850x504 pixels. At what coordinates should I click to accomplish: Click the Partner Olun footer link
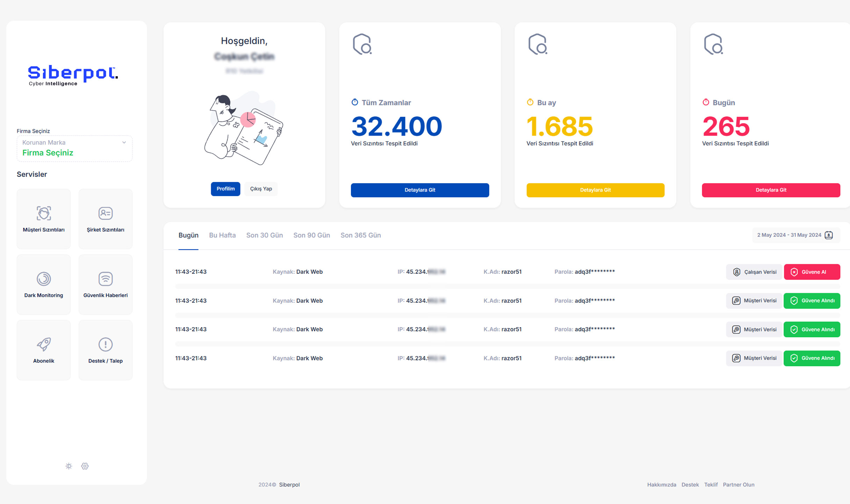[739, 485]
